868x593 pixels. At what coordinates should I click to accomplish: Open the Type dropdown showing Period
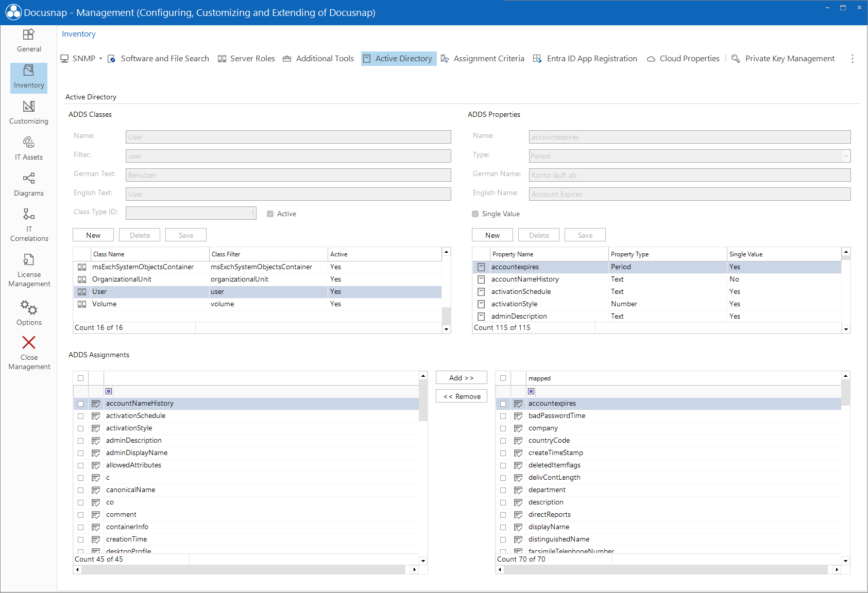click(x=845, y=156)
